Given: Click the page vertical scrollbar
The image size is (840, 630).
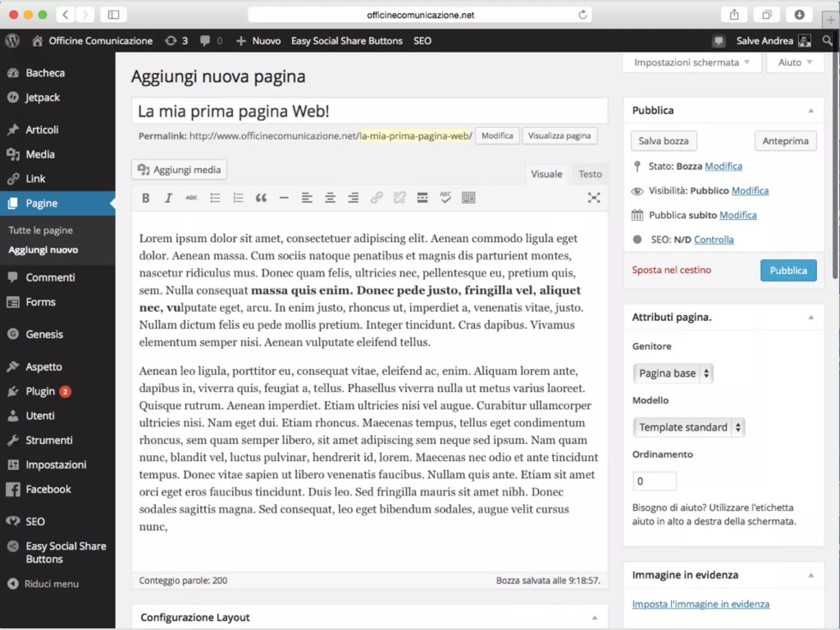Looking at the screenshot, I should 835,164.
